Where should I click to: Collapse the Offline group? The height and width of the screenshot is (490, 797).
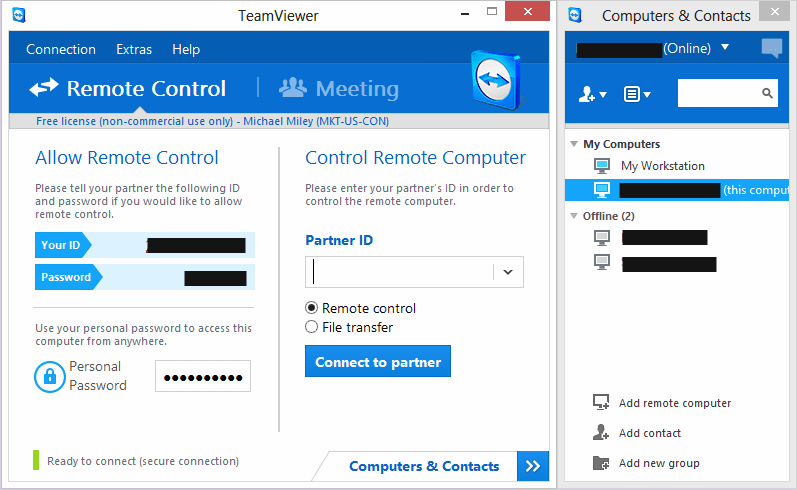tap(574, 216)
